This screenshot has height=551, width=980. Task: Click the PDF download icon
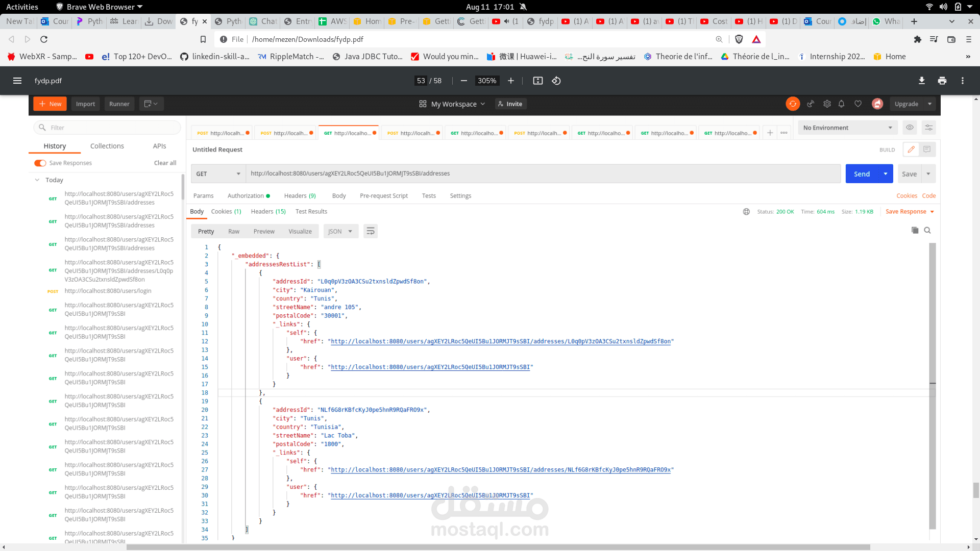coord(921,81)
